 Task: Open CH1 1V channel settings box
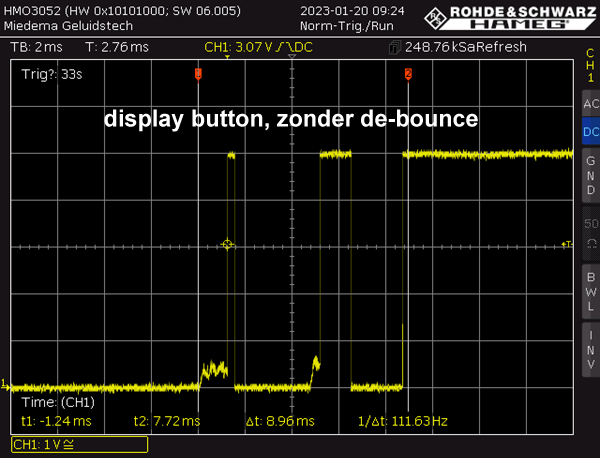pos(80,445)
